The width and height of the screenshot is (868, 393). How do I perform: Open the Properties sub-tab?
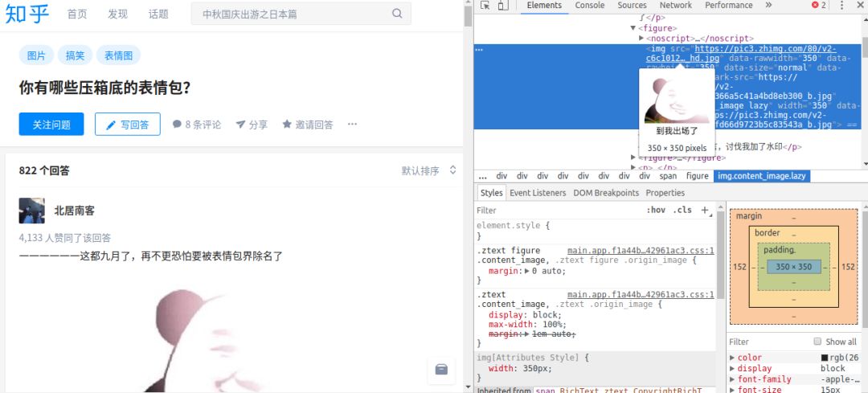pos(665,193)
